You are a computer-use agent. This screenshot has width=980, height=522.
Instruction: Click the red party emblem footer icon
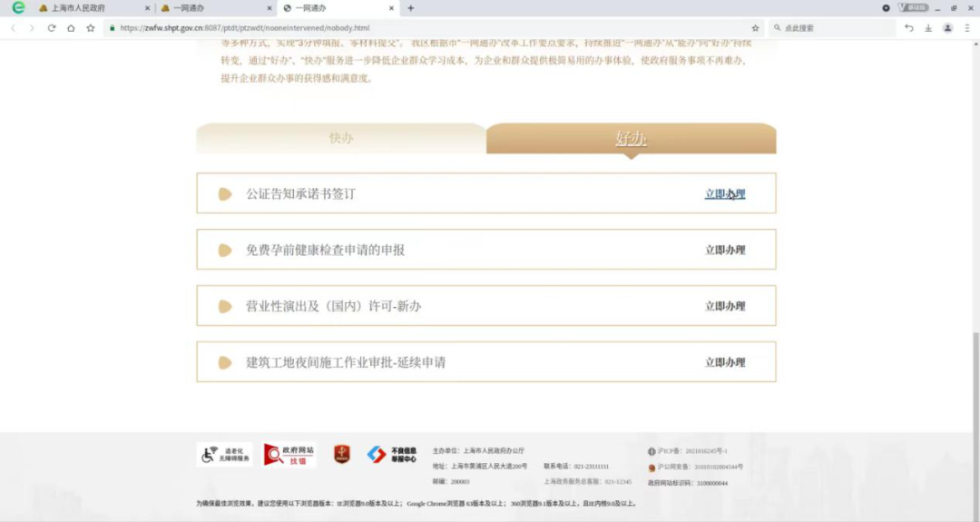click(x=341, y=455)
